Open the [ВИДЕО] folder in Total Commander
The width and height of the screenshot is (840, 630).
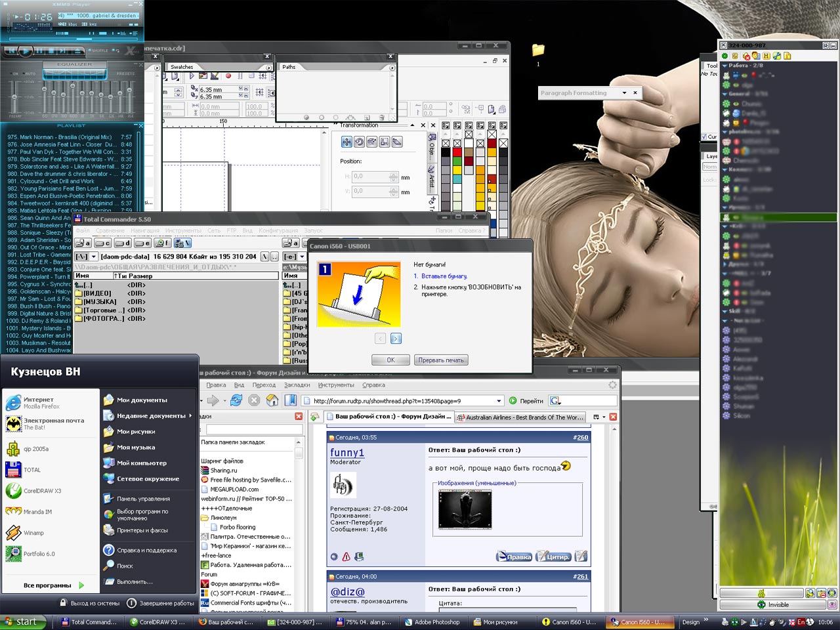click(x=93, y=293)
